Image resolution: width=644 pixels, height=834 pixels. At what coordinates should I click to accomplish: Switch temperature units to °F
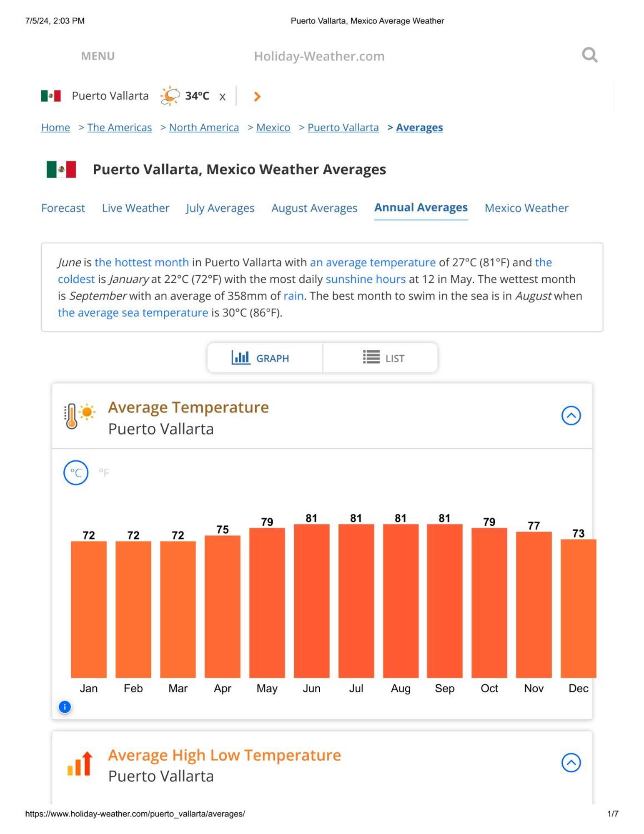click(x=104, y=472)
